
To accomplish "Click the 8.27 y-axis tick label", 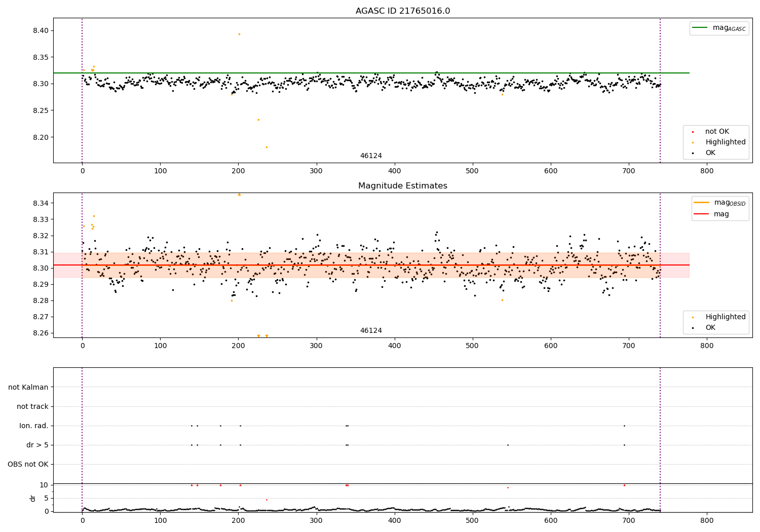I will pyautogui.click(x=41, y=317).
